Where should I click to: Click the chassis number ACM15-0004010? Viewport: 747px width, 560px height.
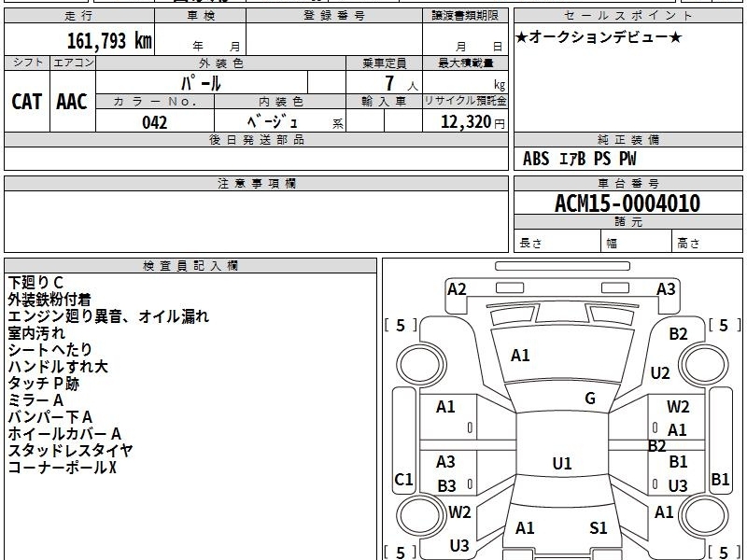coord(627,203)
